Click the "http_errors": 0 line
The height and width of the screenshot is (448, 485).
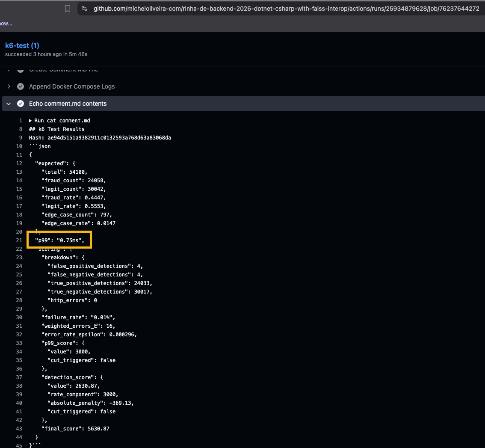(x=72, y=300)
